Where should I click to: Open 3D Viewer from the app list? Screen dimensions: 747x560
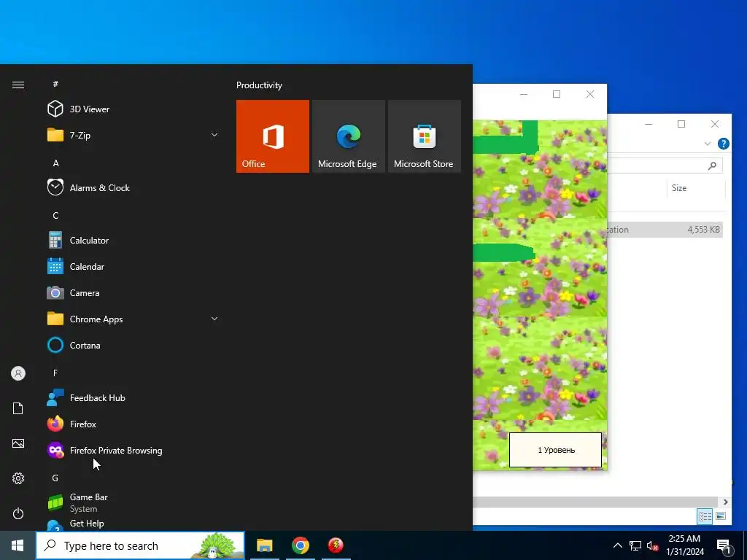click(133, 109)
